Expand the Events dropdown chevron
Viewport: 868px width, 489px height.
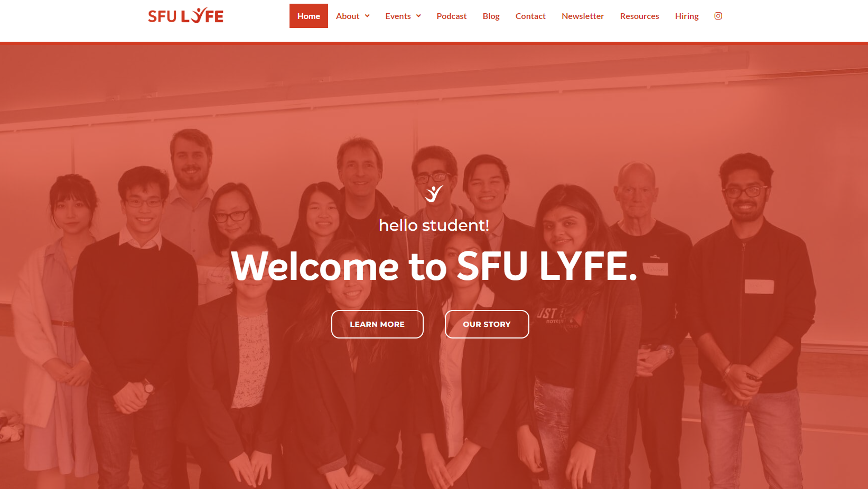(x=418, y=16)
